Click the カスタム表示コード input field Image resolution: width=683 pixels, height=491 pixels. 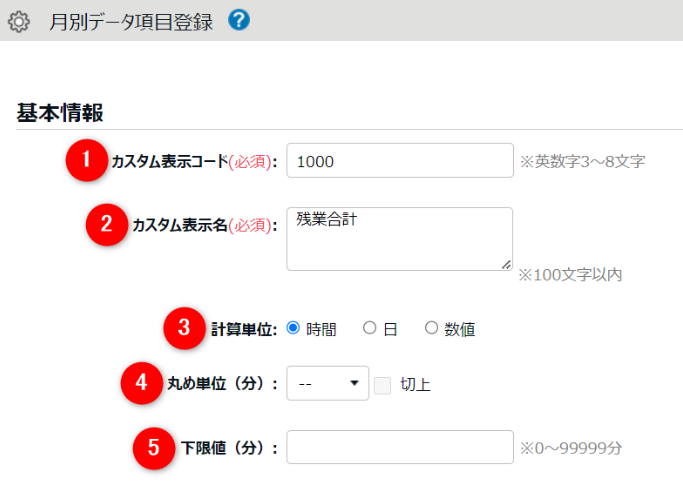pyautogui.click(x=399, y=161)
